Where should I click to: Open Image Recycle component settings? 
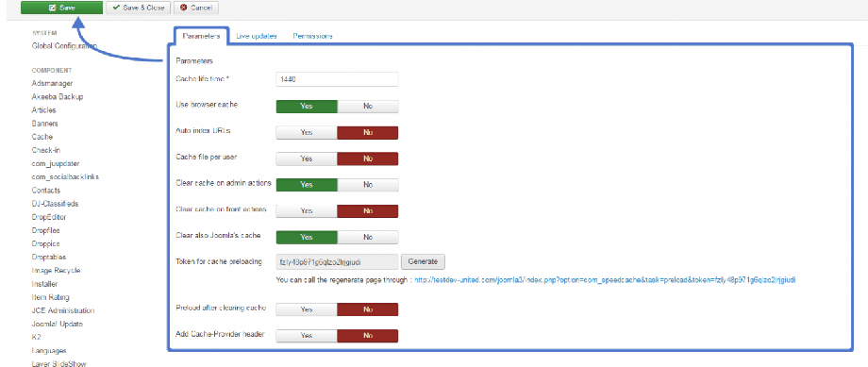[56, 271]
